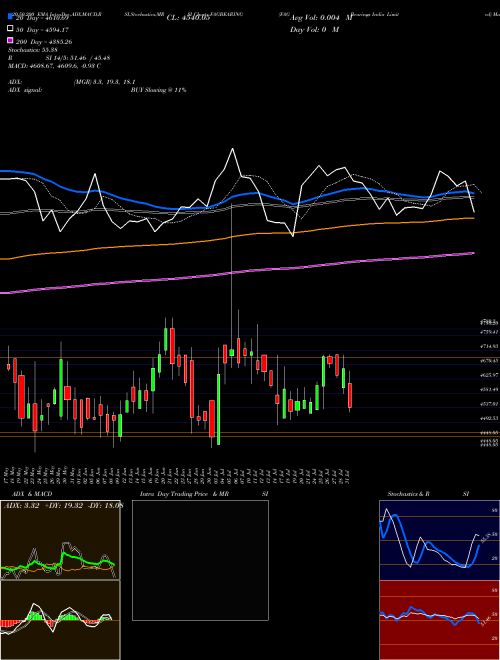Click the Avg Vol: 0.004 M label

[321, 18]
